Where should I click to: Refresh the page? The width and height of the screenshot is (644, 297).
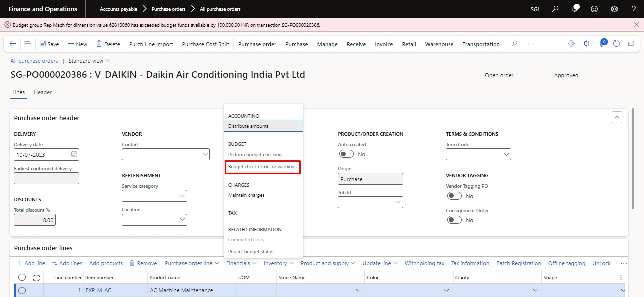[616, 44]
